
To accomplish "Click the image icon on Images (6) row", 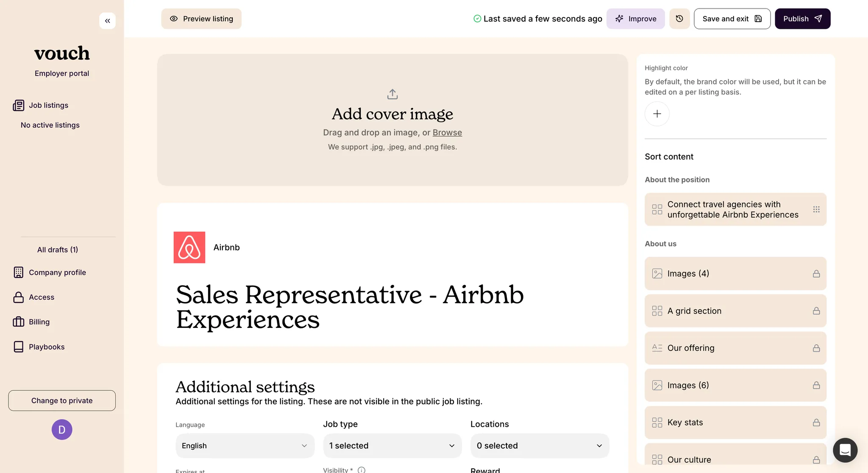I will (657, 385).
